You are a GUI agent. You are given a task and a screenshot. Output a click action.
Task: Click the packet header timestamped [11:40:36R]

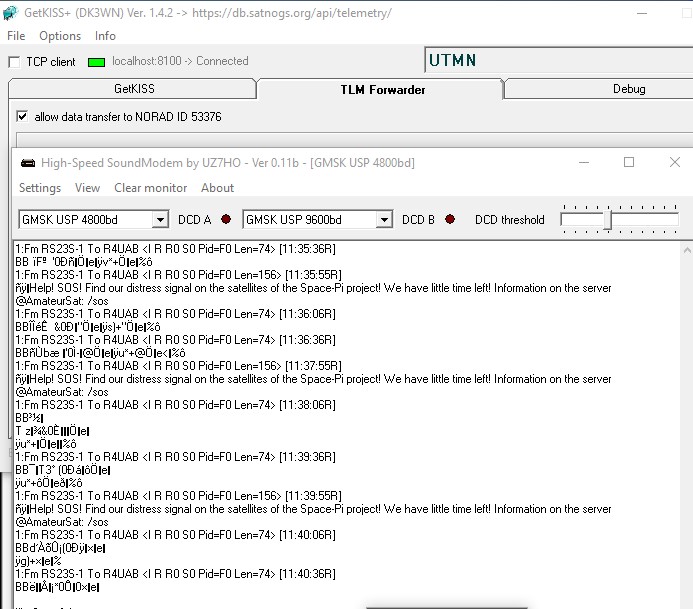coord(175,574)
